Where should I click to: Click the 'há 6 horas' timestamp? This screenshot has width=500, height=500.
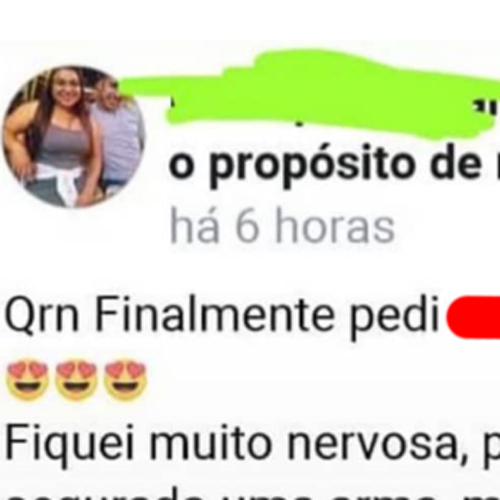click(x=282, y=226)
